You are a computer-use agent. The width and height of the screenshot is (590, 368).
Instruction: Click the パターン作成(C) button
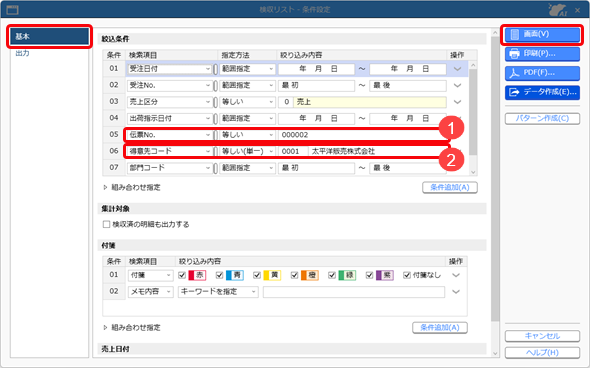point(542,119)
